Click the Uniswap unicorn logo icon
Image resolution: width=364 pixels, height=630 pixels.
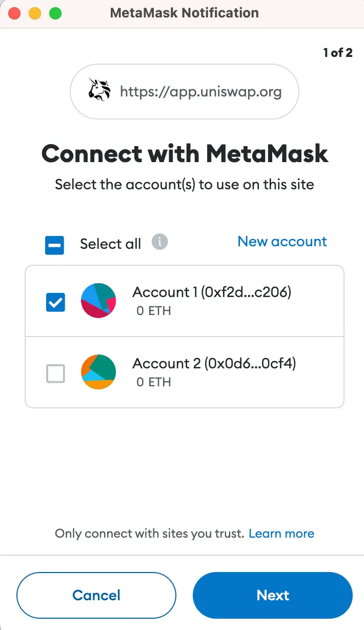click(x=99, y=91)
